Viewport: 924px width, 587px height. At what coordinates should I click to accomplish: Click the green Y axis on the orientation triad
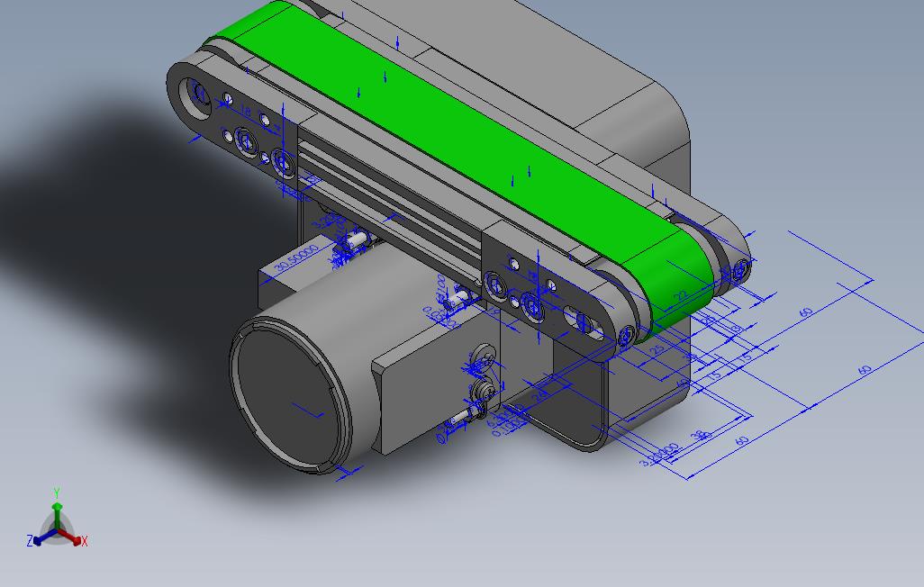(x=57, y=510)
